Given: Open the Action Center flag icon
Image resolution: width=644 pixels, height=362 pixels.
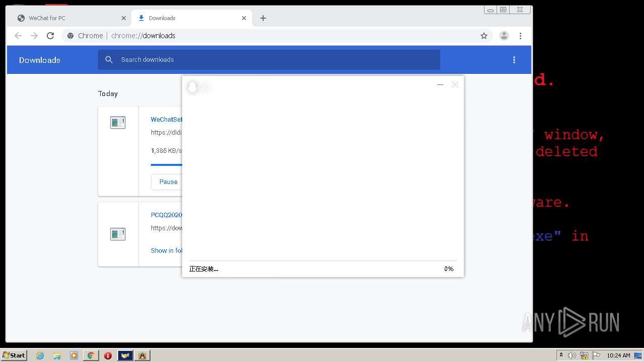Looking at the screenshot, I should (x=596, y=355).
